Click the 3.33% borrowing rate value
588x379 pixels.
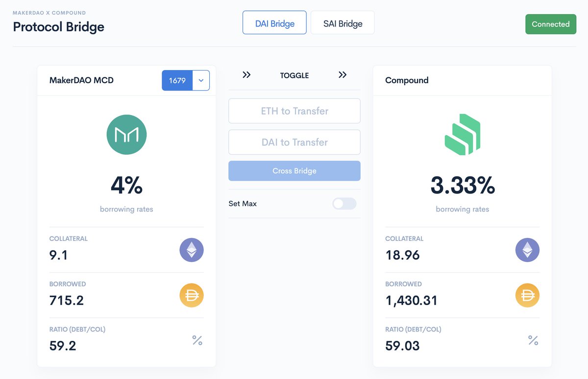[x=463, y=185]
